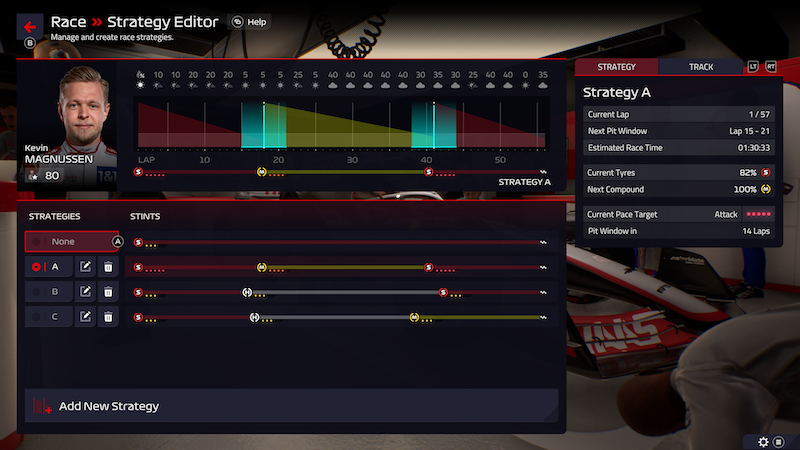Delete strategy C with trash icon

tap(108, 317)
